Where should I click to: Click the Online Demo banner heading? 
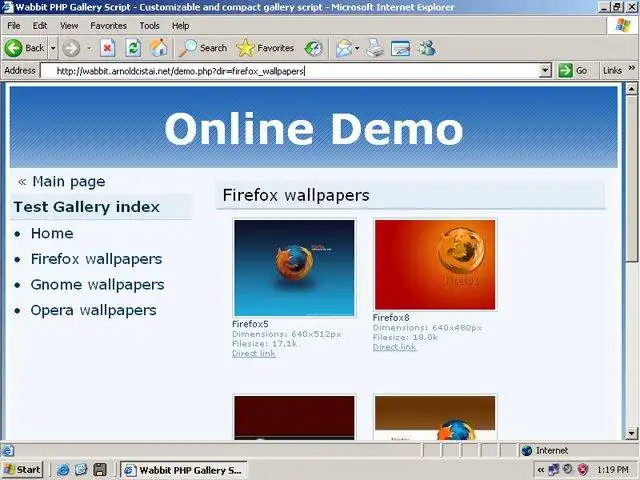click(313, 128)
